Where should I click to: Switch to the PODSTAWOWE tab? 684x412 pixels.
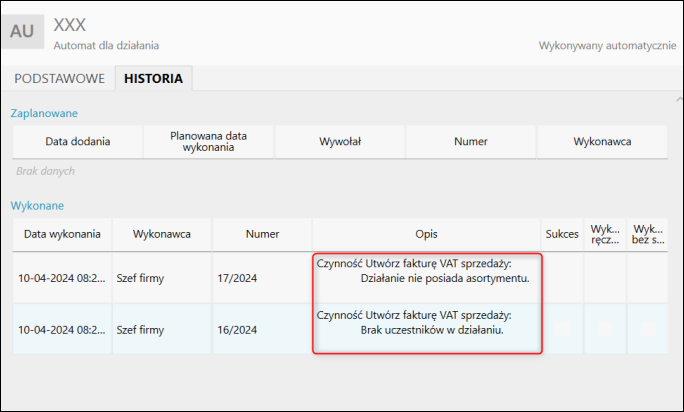point(57,78)
